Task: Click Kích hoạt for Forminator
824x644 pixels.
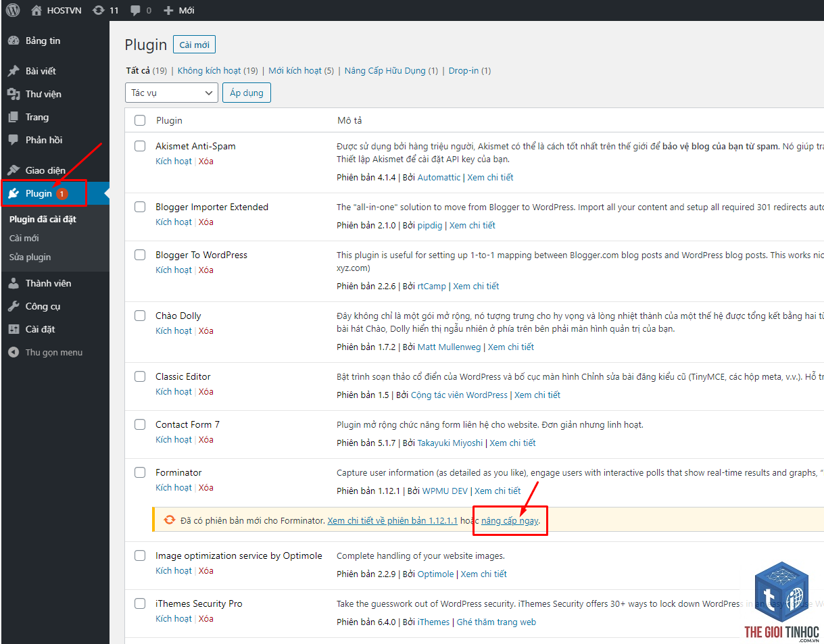Action: (x=174, y=487)
